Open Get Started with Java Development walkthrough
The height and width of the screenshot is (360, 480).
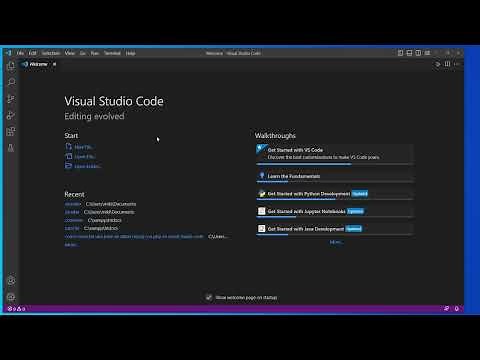[335, 229]
